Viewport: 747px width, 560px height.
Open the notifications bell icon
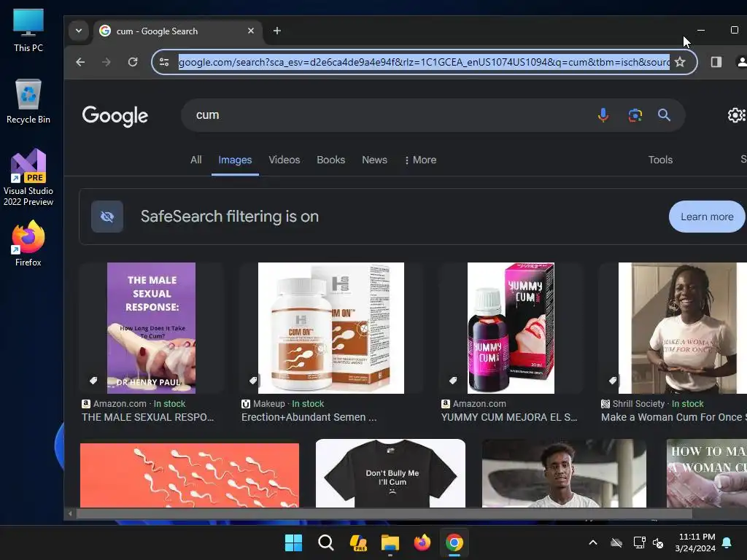727,542
